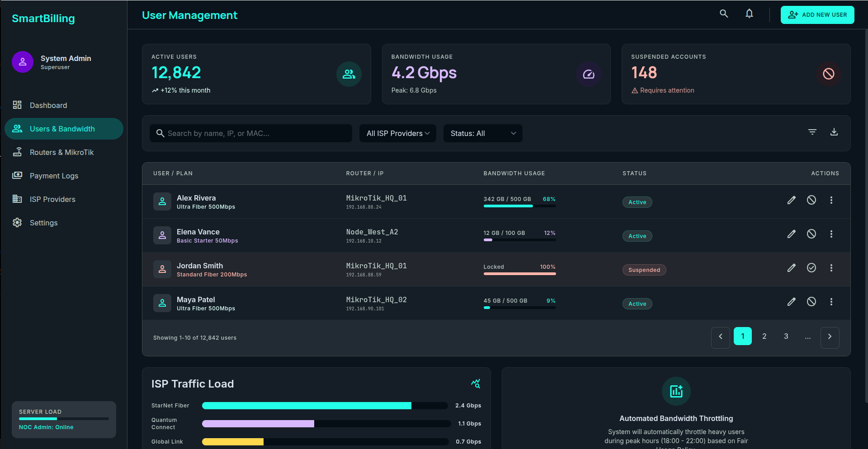Click the active users group icon
This screenshot has height=449, width=868.
click(349, 74)
